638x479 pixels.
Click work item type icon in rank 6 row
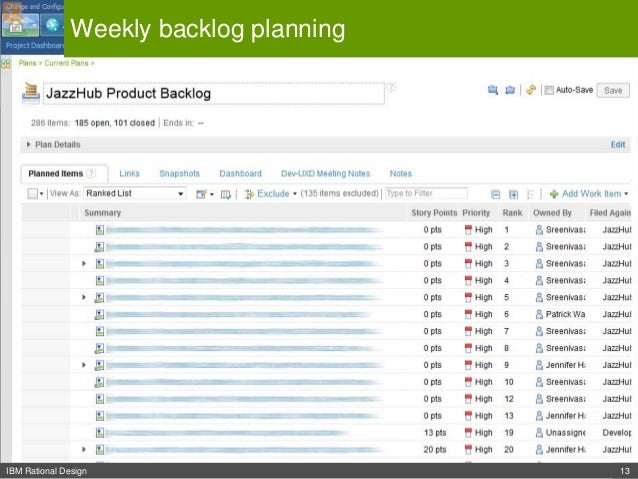point(99,314)
